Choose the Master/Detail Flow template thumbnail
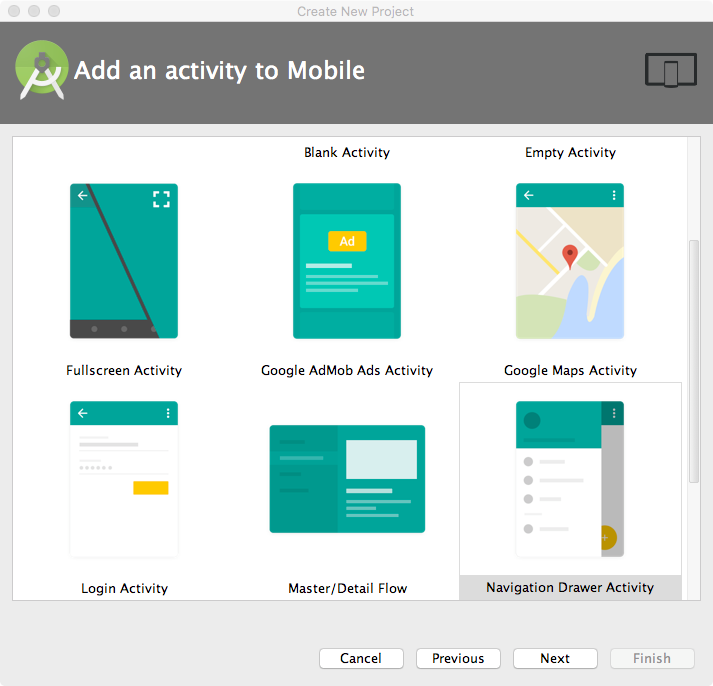The width and height of the screenshot is (713, 686). click(x=347, y=479)
